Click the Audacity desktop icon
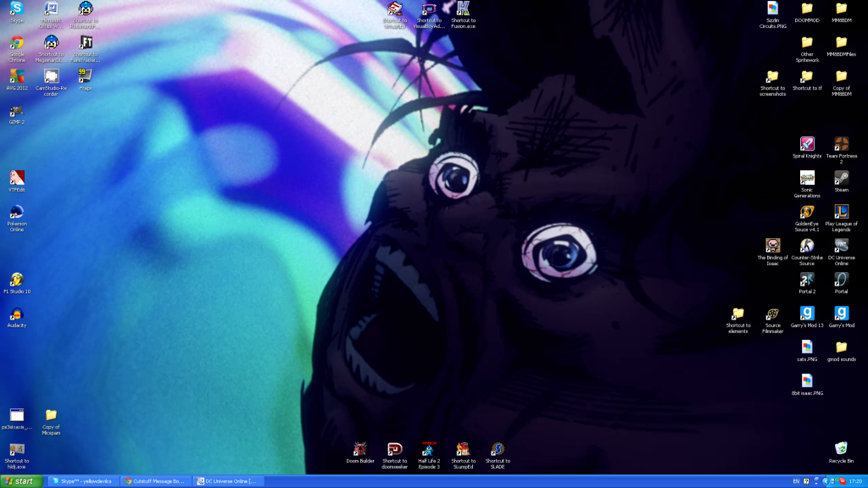Screen dimensions: 868x488 click(16, 313)
